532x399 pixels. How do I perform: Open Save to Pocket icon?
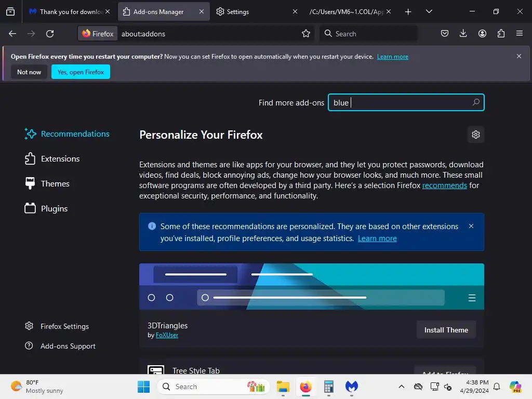pos(445,33)
